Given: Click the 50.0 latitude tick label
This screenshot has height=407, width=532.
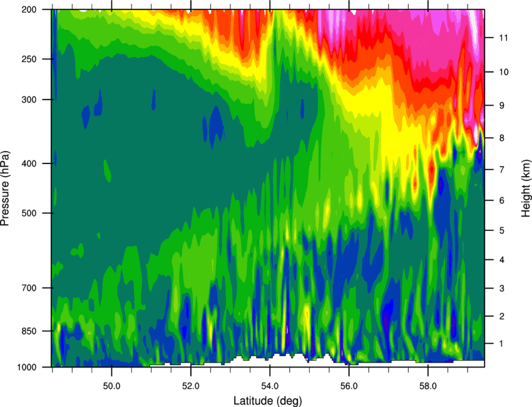Looking at the screenshot, I should (x=111, y=386).
